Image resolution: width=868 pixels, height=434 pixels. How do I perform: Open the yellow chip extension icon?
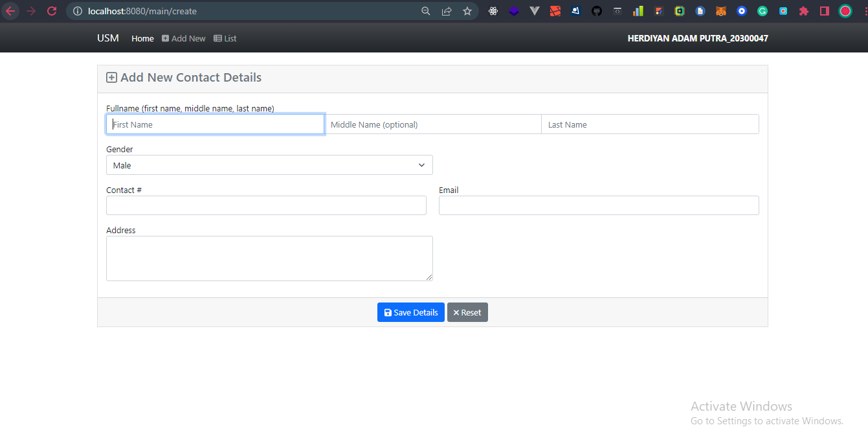(680, 11)
